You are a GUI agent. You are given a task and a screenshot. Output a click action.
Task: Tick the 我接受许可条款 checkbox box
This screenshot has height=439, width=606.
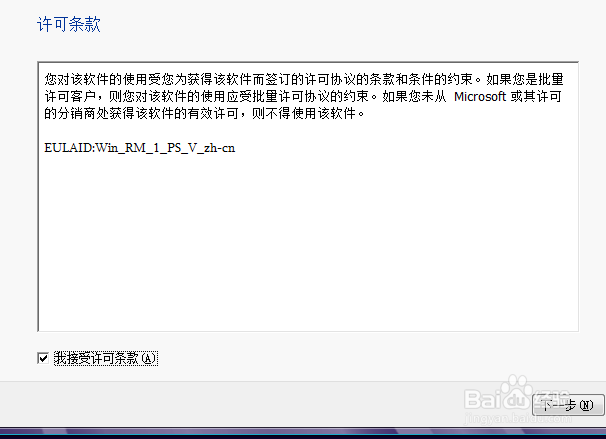[x=43, y=358]
